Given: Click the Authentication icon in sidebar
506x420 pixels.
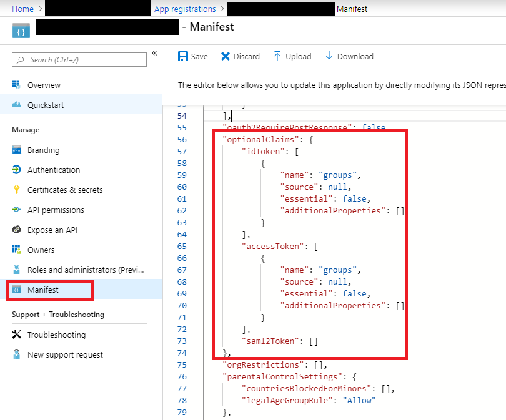Looking at the screenshot, I should tap(17, 170).
